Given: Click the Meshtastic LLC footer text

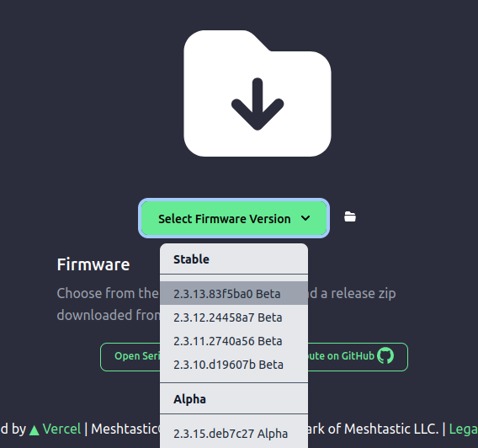Looking at the screenshot, I should click(391, 429).
